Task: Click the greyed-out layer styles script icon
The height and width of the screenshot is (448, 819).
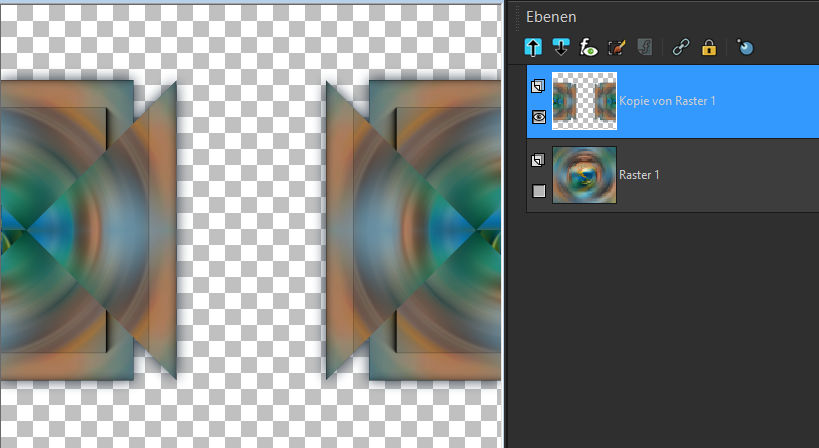Action: click(645, 48)
